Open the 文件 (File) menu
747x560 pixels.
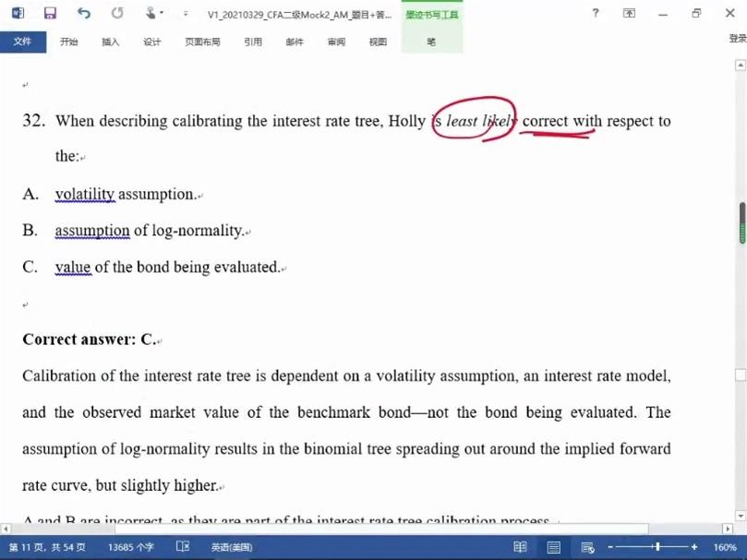(x=22, y=42)
